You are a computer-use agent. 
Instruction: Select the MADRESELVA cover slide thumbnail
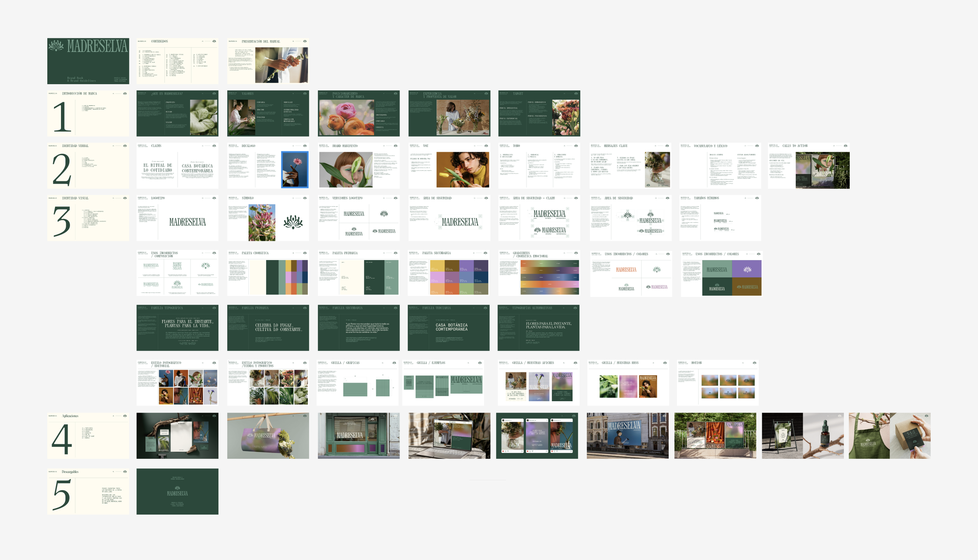tap(88, 61)
